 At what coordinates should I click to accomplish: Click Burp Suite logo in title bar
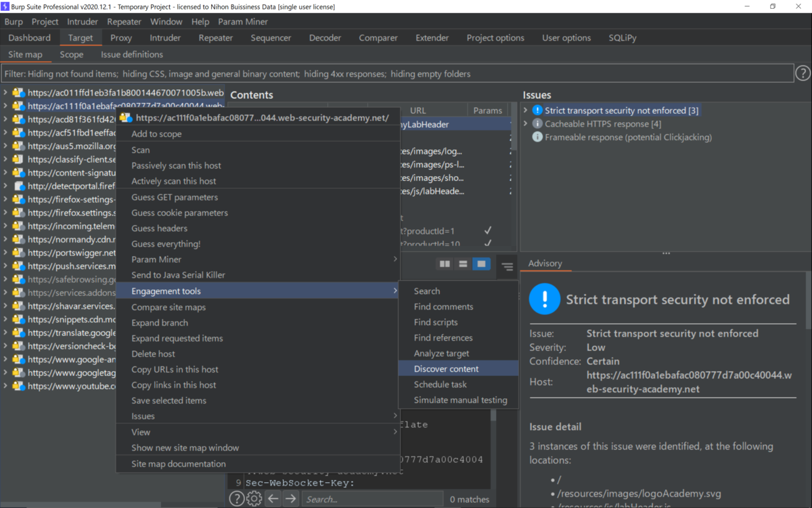click(5, 6)
